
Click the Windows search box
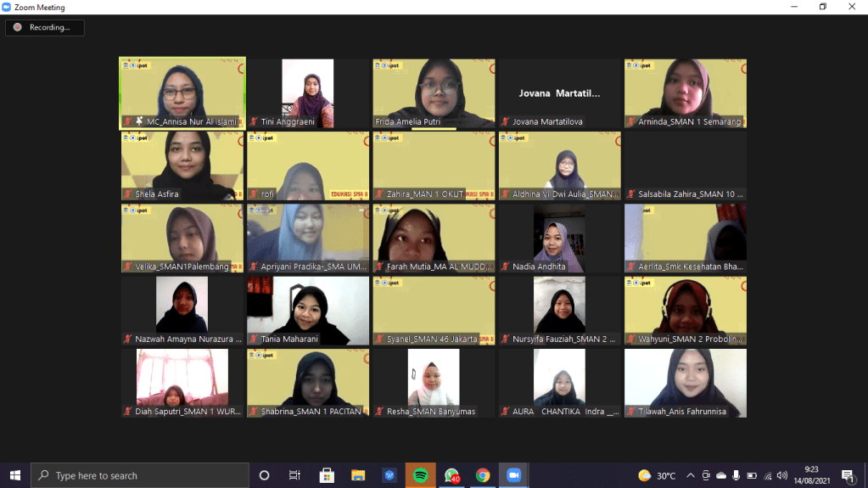[x=140, y=475]
